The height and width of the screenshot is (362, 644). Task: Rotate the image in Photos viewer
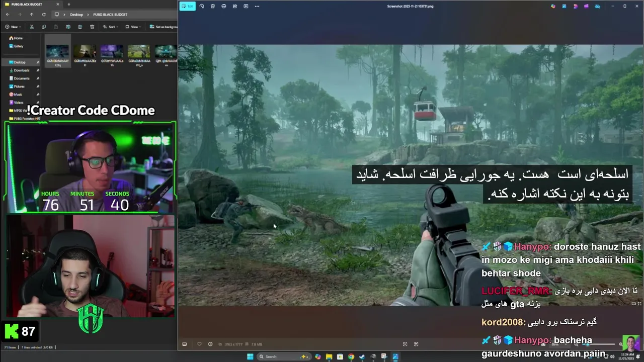[202, 6]
